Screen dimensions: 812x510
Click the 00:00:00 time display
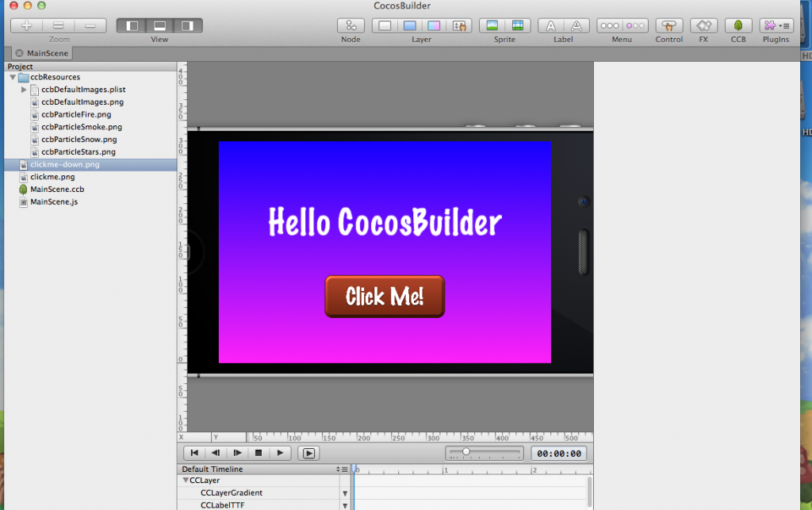coord(559,454)
